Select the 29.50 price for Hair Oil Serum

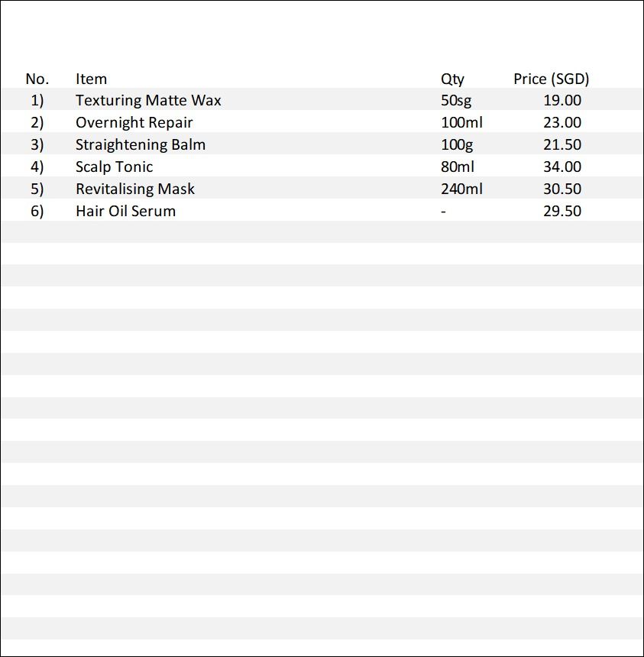tap(561, 211)
